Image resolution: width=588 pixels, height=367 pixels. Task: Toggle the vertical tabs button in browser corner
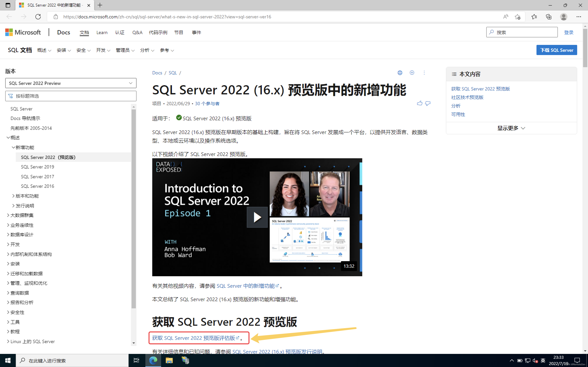tap(8, 5)
